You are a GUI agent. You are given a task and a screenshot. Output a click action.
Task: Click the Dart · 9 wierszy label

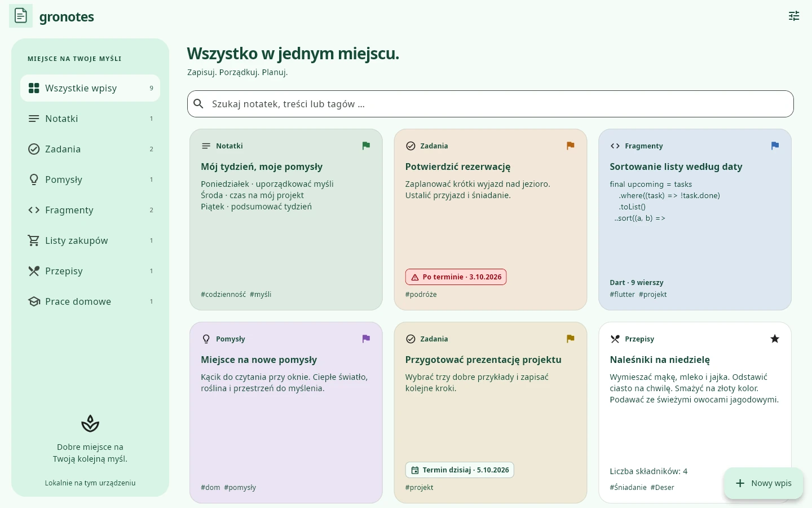click(x=636, y=282)
